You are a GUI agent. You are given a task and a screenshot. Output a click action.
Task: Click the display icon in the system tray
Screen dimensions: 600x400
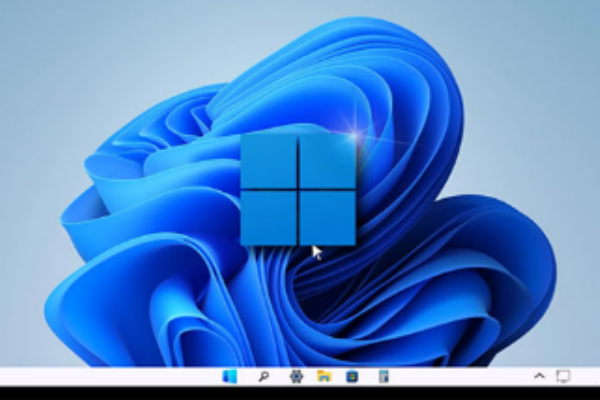pos(563,377)
